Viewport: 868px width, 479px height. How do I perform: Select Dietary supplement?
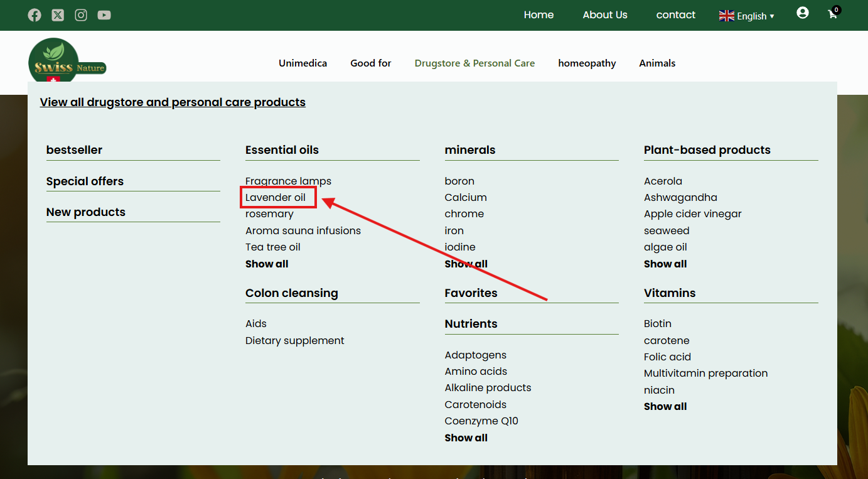[x=295, y=340]
